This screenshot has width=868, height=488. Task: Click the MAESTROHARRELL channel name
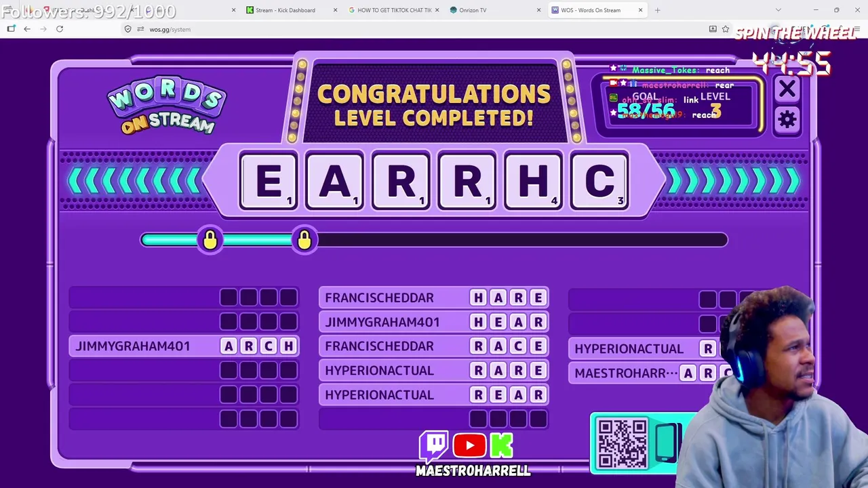(473, 470)
